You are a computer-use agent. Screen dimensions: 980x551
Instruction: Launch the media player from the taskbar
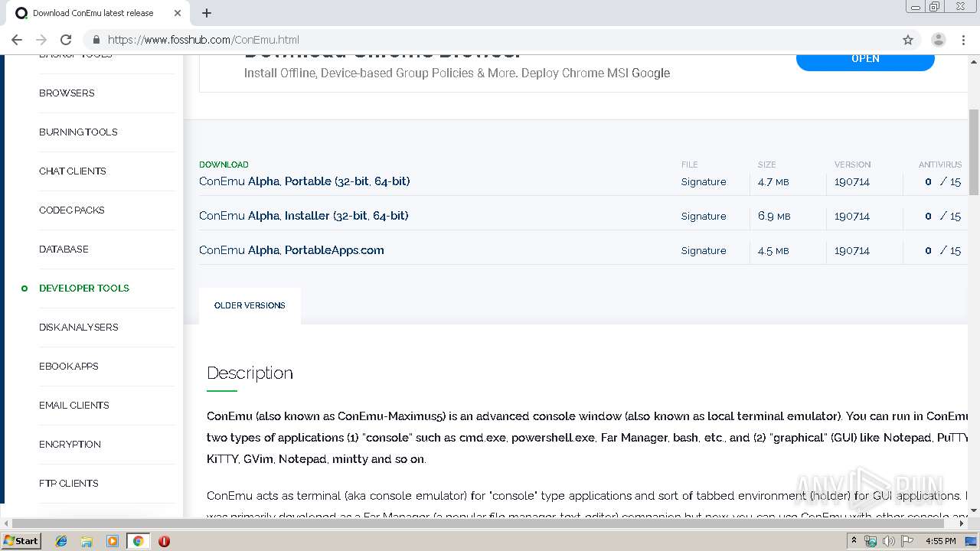(113, 541)
